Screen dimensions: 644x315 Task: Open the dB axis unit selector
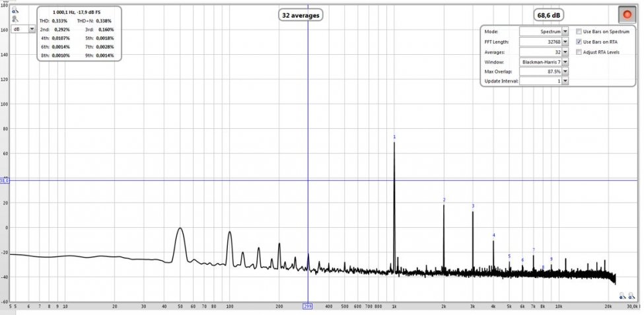(x=23, y=29)
